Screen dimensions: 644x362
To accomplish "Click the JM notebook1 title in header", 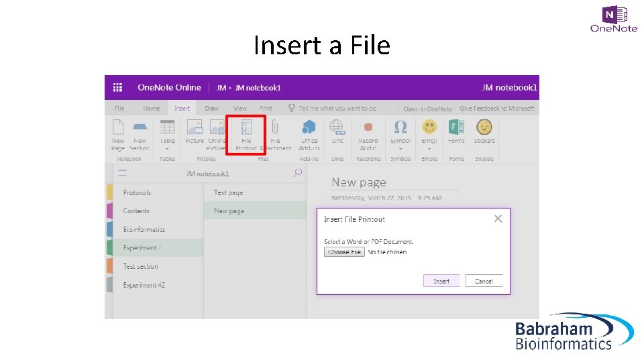I will click(509, 87).
